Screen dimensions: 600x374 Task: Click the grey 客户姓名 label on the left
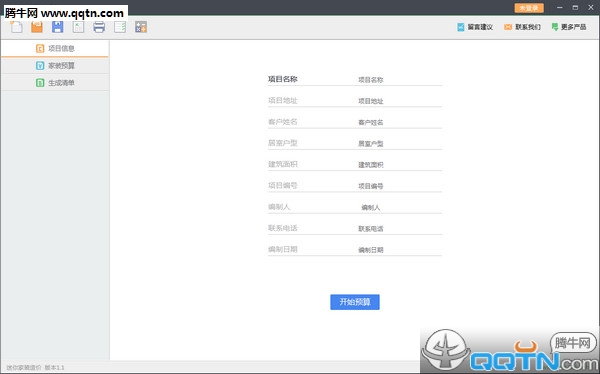click(283, 122)
